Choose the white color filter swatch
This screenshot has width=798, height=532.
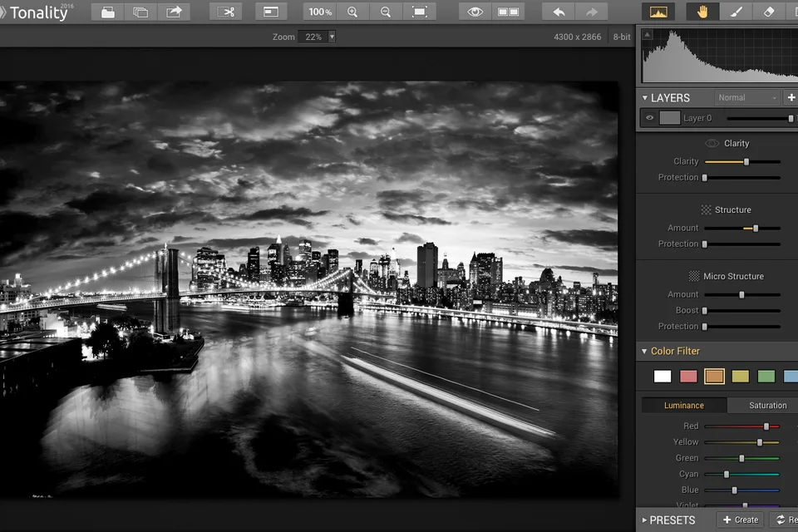[x=663, y=377]
